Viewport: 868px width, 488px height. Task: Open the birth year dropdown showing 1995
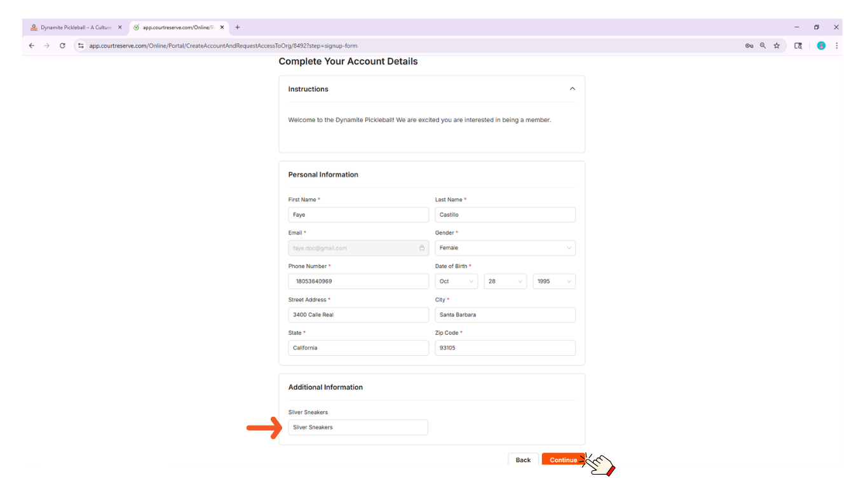[x=553, y=281]
